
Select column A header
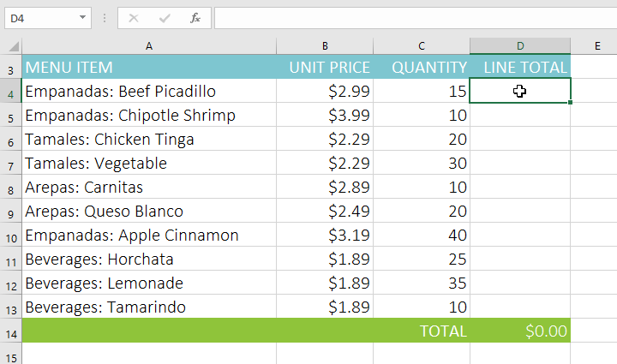[149, 46]
